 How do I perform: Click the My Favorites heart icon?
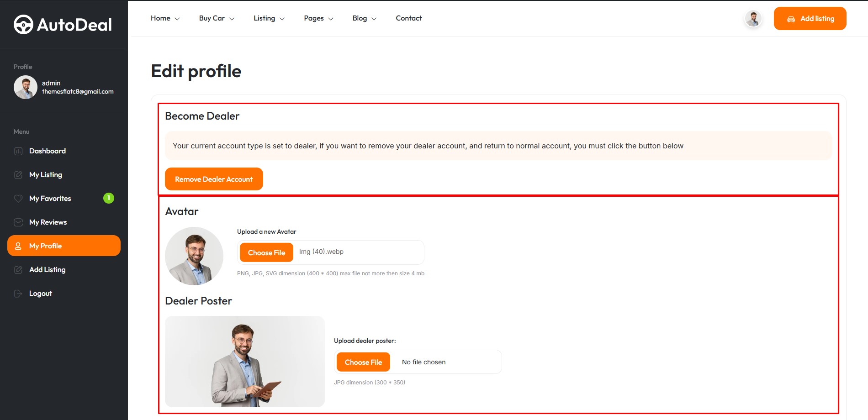[x=18, y=199]
